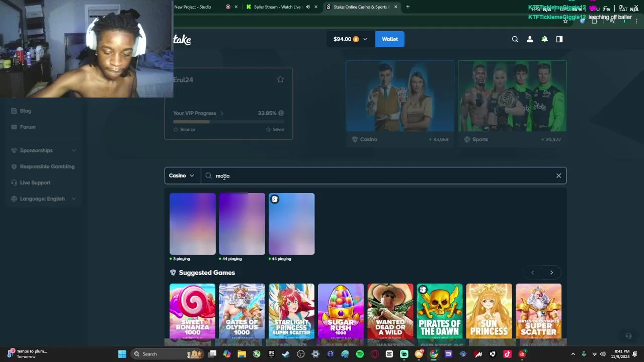This screenshot has height=362, width=644.
Task: Open Opera GX from the taskbar
Action: 374,354
